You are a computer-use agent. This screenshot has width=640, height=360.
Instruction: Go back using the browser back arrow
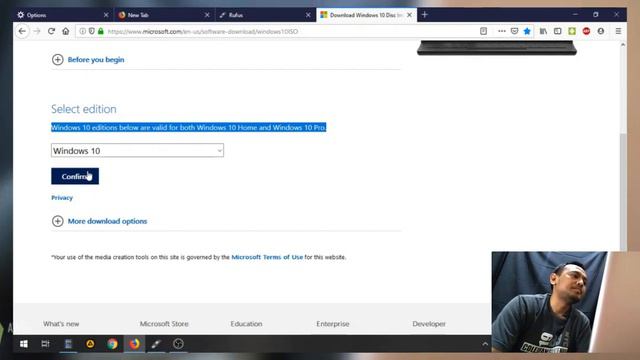[22, 31]
